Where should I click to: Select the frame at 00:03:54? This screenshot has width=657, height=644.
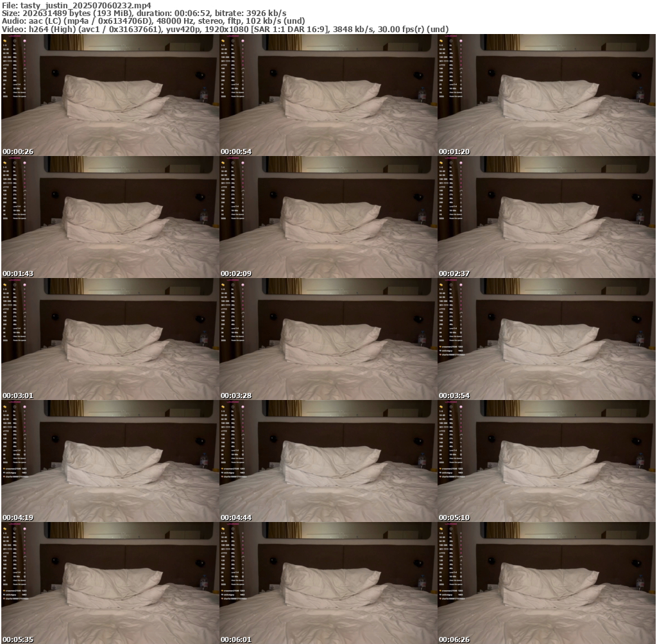(x=547, y=339)
